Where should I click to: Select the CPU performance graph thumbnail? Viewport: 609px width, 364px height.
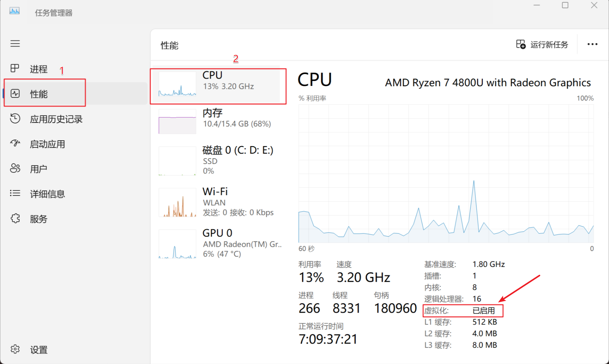pos(177,84)
